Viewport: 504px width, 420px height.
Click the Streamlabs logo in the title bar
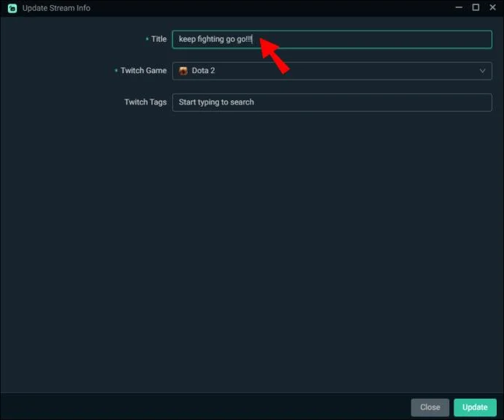(12, 8)
